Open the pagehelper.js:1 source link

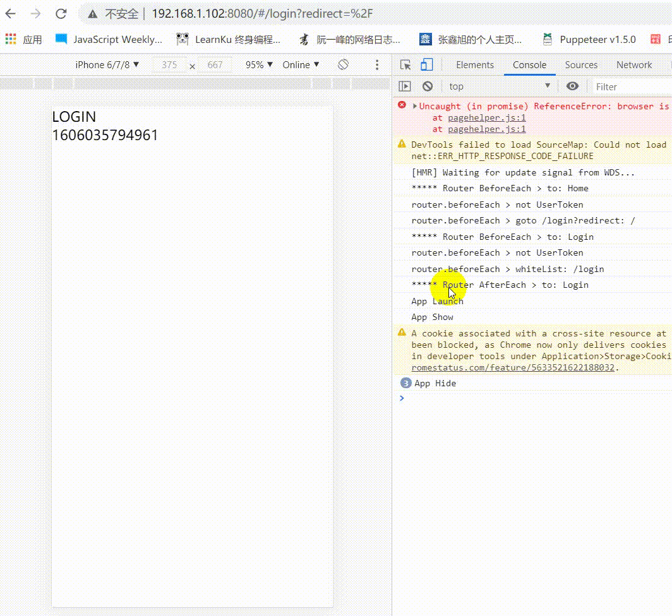point(486,117)
